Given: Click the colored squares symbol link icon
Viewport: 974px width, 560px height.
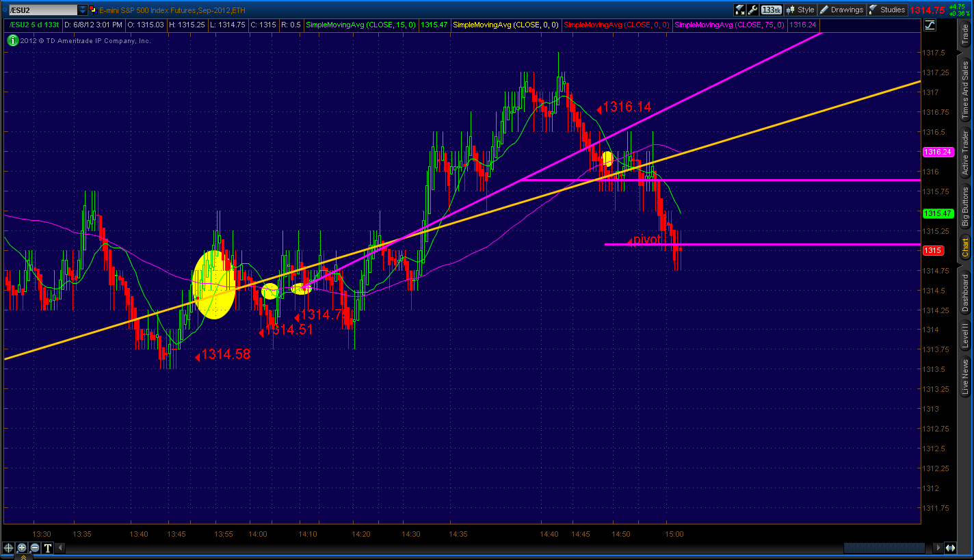Looking at the screenshot, I should coord(94,10).
